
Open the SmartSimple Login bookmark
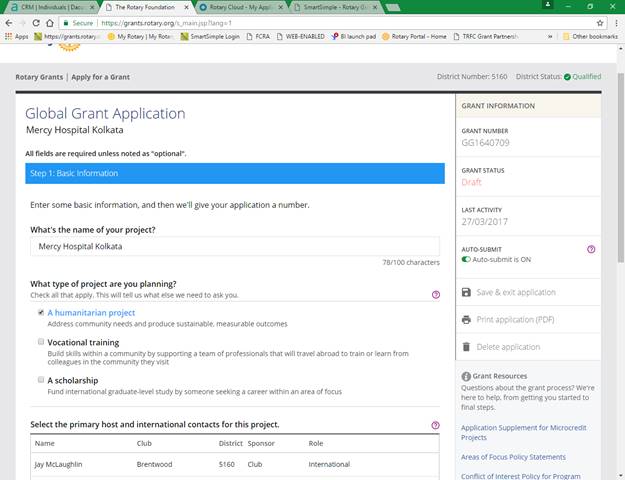(210, 36)
